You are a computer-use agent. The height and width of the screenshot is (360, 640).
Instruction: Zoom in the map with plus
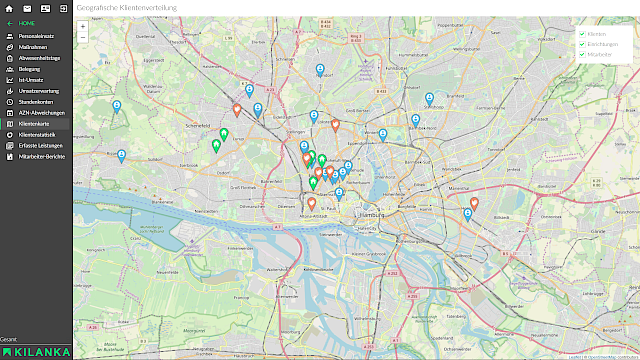[83, 27]
